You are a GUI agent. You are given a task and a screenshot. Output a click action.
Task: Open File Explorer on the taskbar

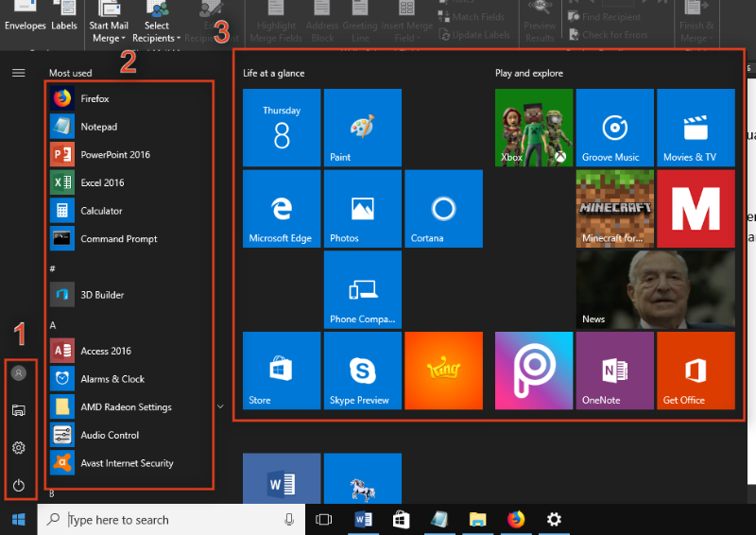[478, 520]
